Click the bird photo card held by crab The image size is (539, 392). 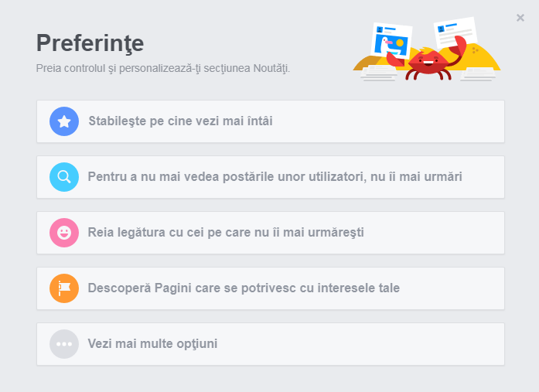pos(391,40)
